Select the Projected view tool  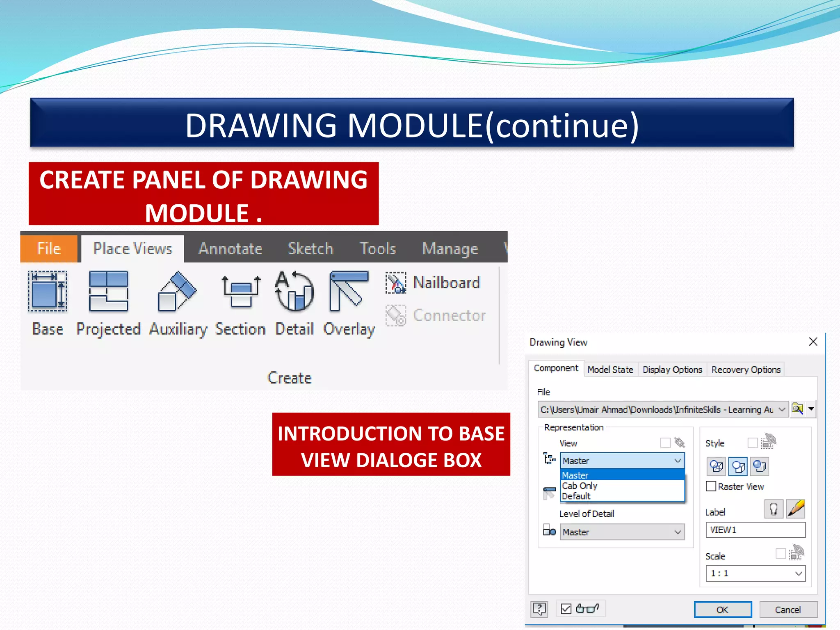(x=108, y=292)
